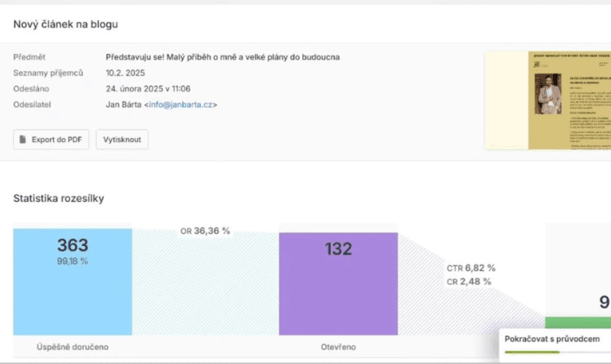Click the CR 2,48 % value
The height and width of the screenshot is (364, 611).
[470, 282]
